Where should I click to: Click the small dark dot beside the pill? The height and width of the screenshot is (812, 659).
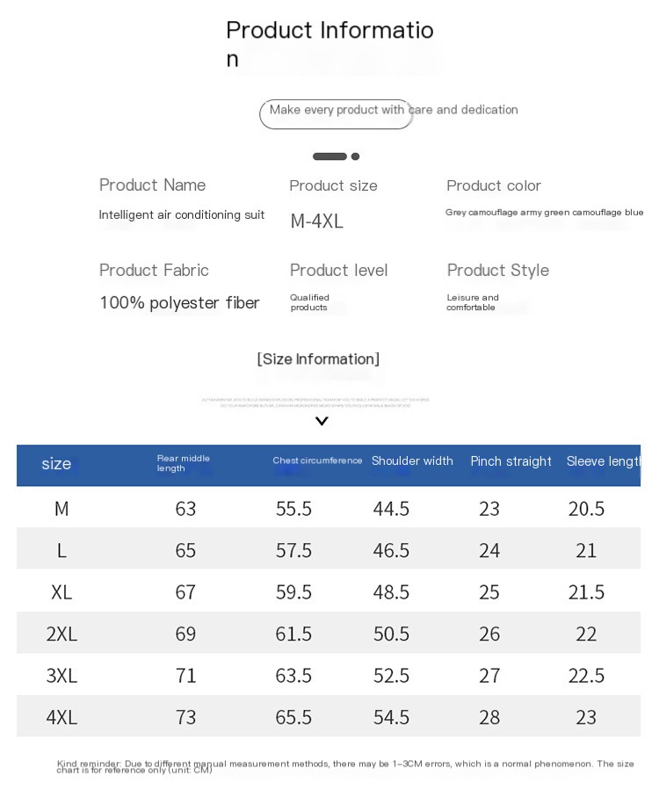[355, 156]
